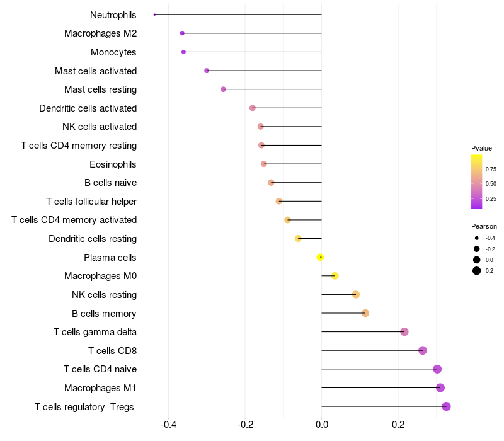Image resolution: width=504 pixels, height=441 pixels.
Task: Click the "Dendritic cells resting" label
Action: tap(93, 239)
